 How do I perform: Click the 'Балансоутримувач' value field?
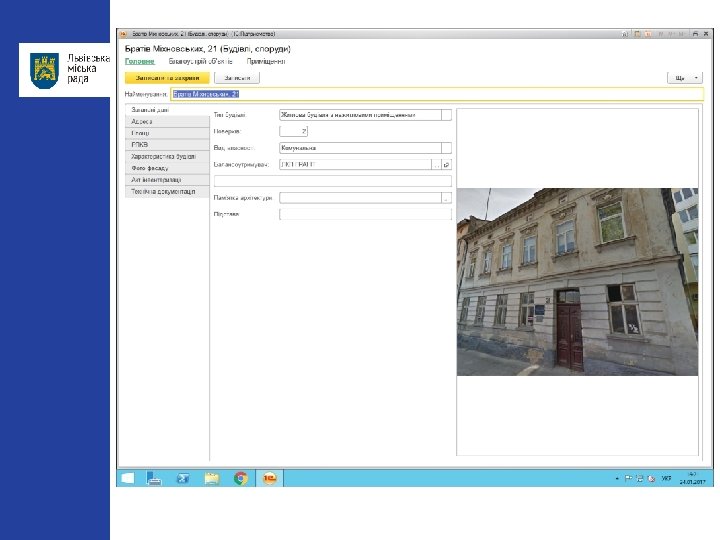coord(355,164)
